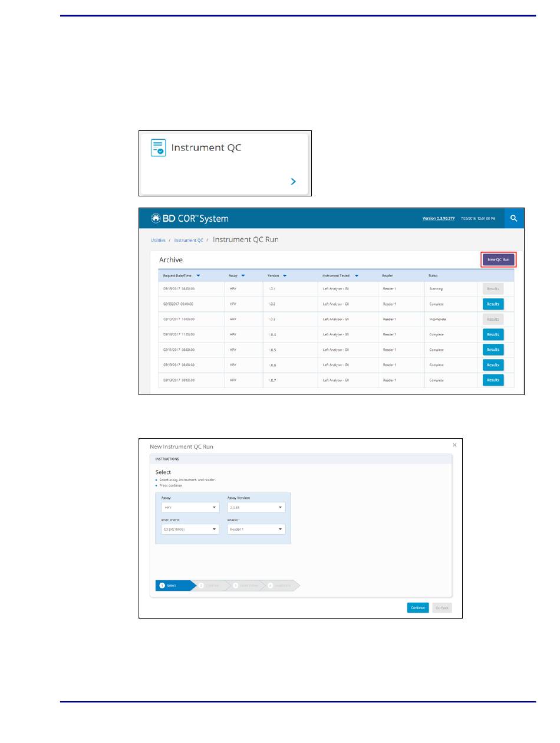
Task: Click the INSTRUCTIONS header bar
Action: (301, 458)
